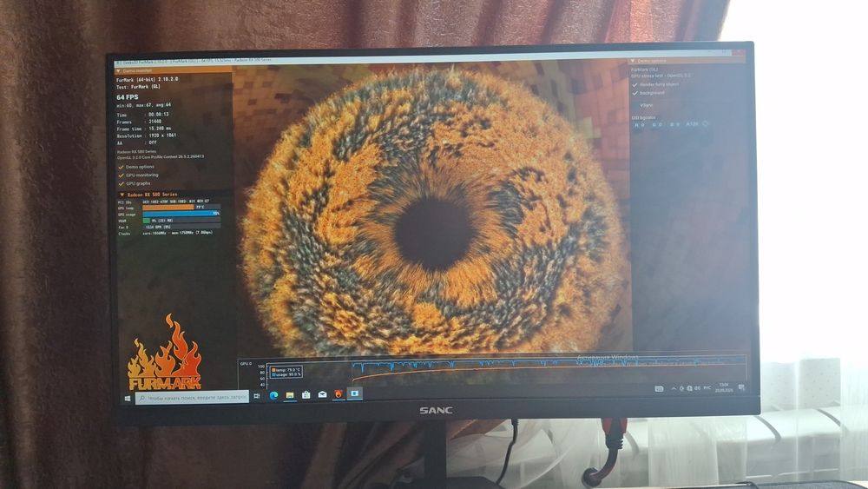Collapse the Demo monitor panel header

(x=172, y=71)
